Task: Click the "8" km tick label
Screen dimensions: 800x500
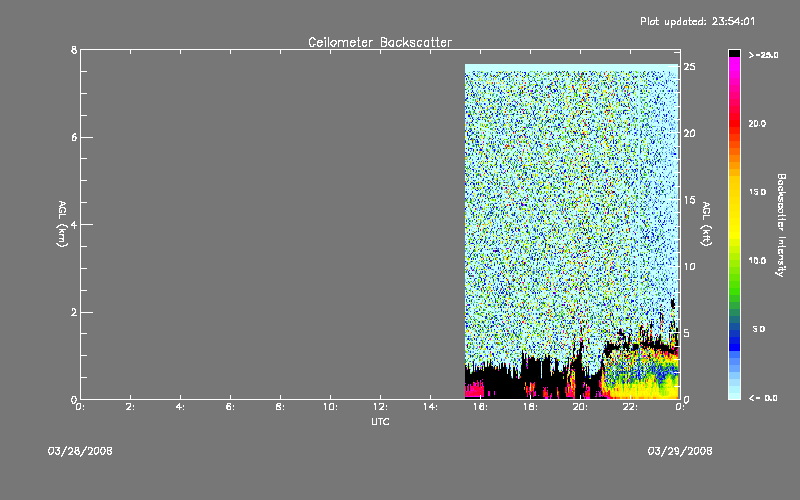Action: [74, 50]
